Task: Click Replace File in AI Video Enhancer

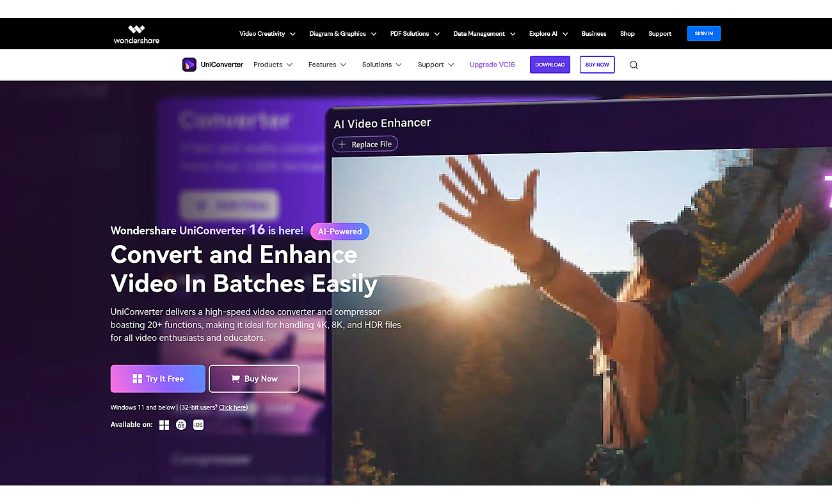Action: pyautogui.click(x=365, y=144)
